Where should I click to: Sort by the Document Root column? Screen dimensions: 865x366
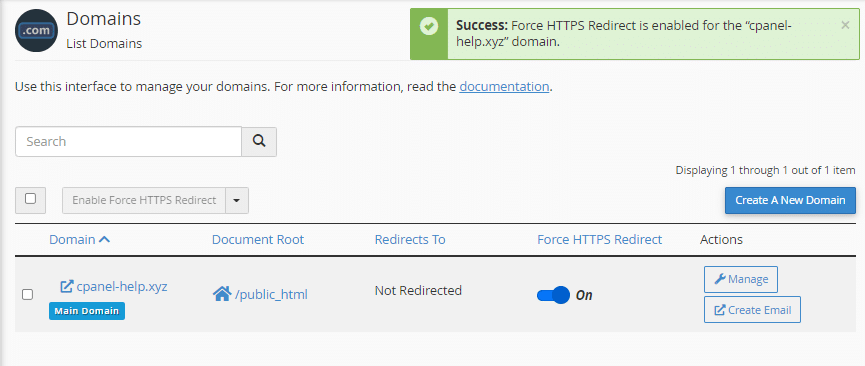tap(258, 240)
